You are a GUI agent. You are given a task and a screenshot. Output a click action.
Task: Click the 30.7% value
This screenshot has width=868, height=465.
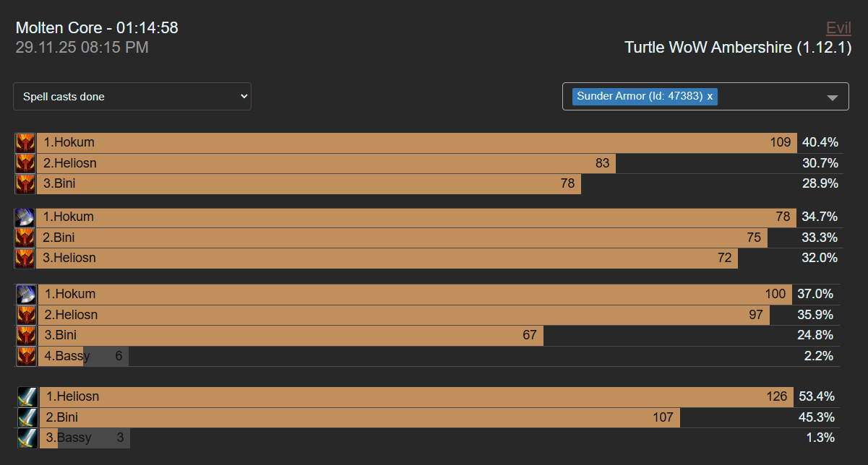tap(820, 164)
